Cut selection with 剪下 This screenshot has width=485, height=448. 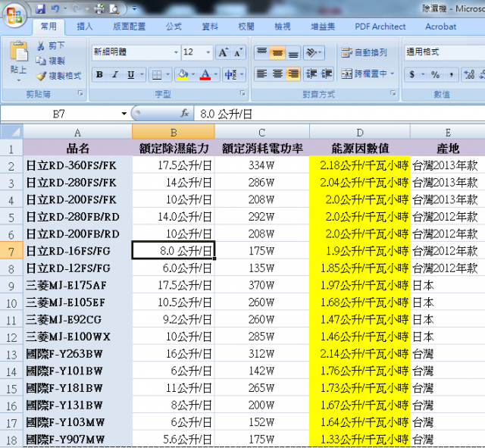51,45
